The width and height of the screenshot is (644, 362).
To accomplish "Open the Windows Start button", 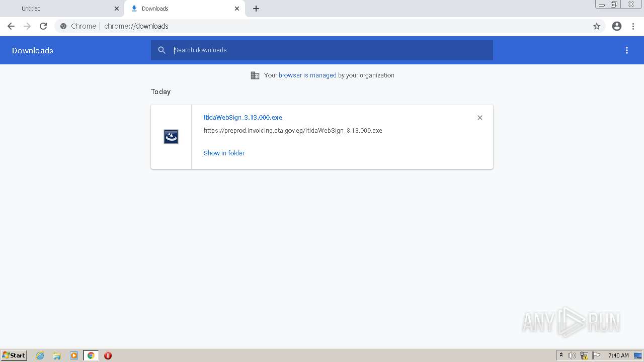I will click(14, 355).
